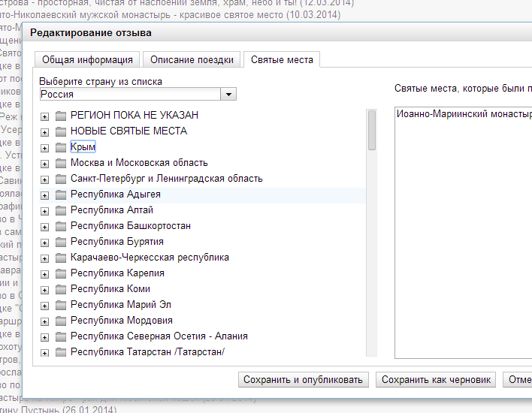Viewport: 532px width, 413px height.
Task: Select Иоанно-Мариинский монастырь in right list
Action: pos(463,115)
